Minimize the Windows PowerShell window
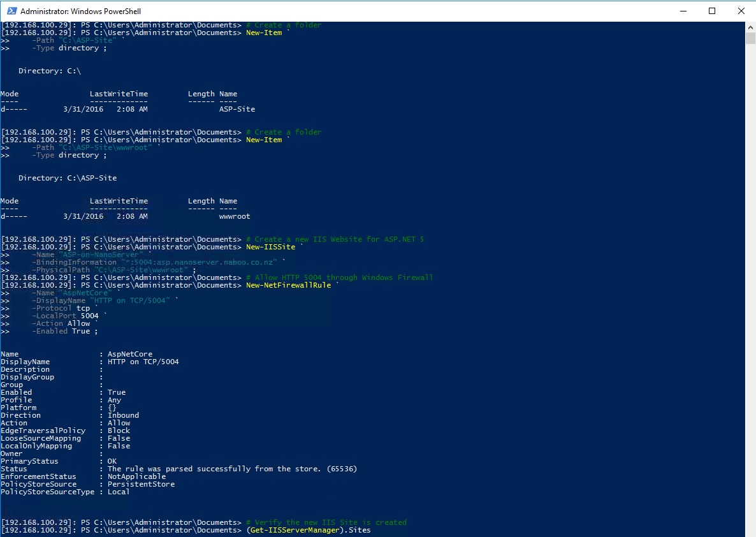Image resolution: width=756 pixels, height=537 pixels. coord(683,11)
